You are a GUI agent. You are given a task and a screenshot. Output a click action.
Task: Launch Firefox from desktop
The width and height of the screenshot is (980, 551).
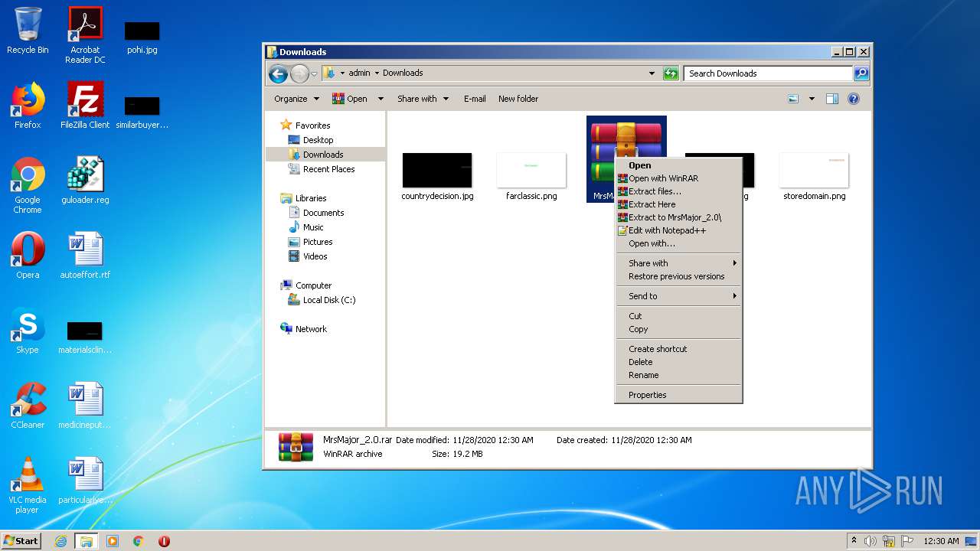28,105
